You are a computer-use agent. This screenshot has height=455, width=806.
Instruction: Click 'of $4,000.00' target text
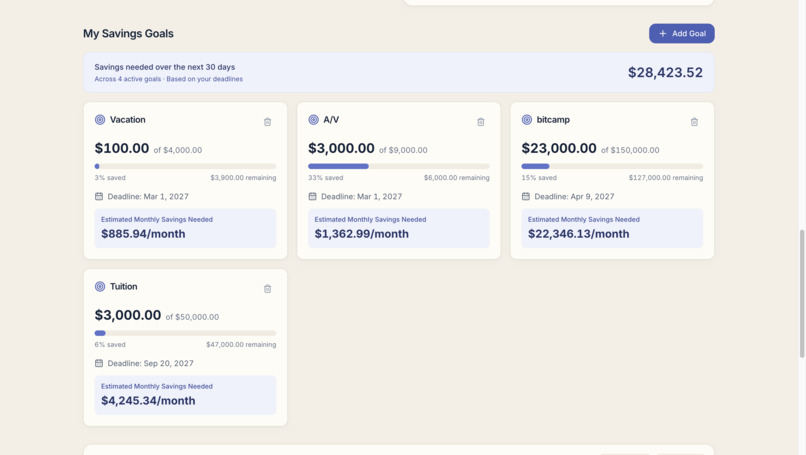(178, 150)
